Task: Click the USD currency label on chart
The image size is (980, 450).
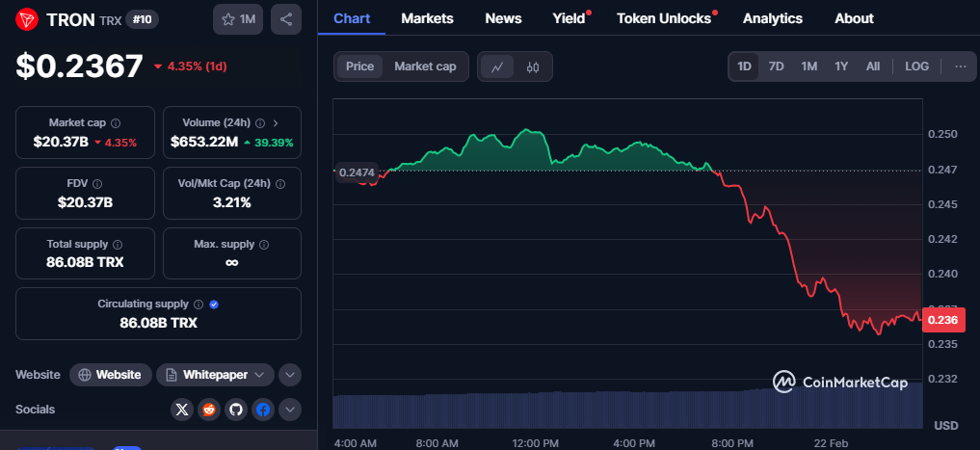Action: tap(945, 426)
